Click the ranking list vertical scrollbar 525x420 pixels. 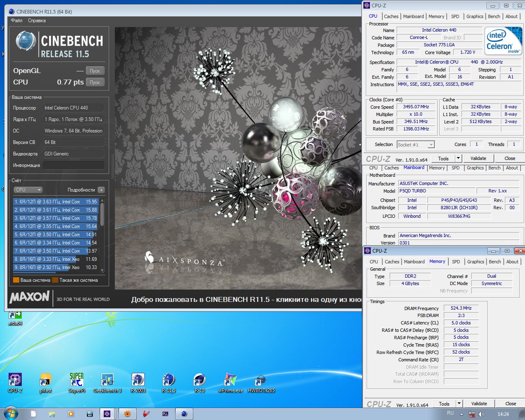click(x=102, y=235)
